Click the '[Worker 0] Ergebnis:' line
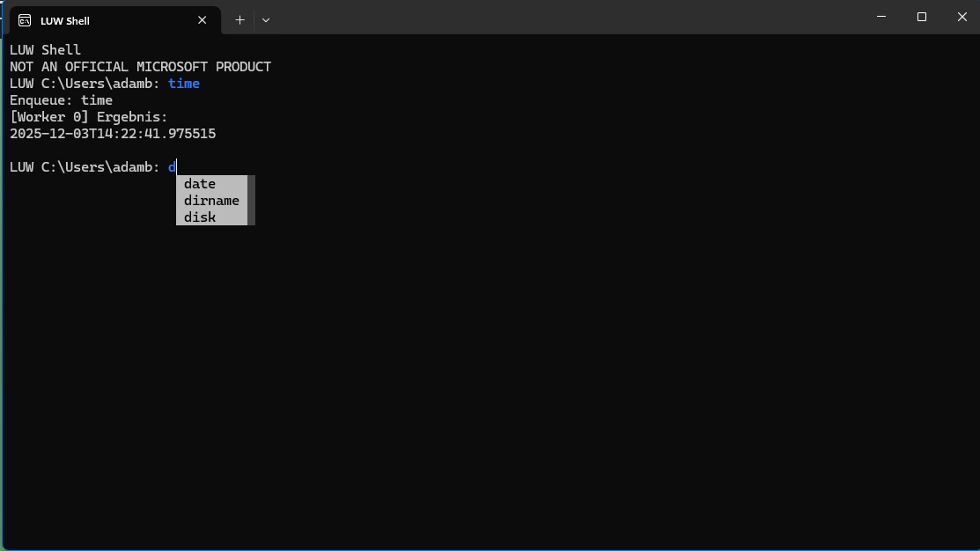 pyautogui.click(x=88, y=117)
